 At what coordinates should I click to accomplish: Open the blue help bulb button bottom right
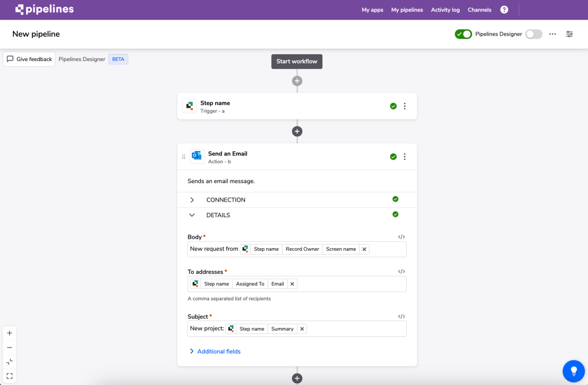click(x=573, y=371)
